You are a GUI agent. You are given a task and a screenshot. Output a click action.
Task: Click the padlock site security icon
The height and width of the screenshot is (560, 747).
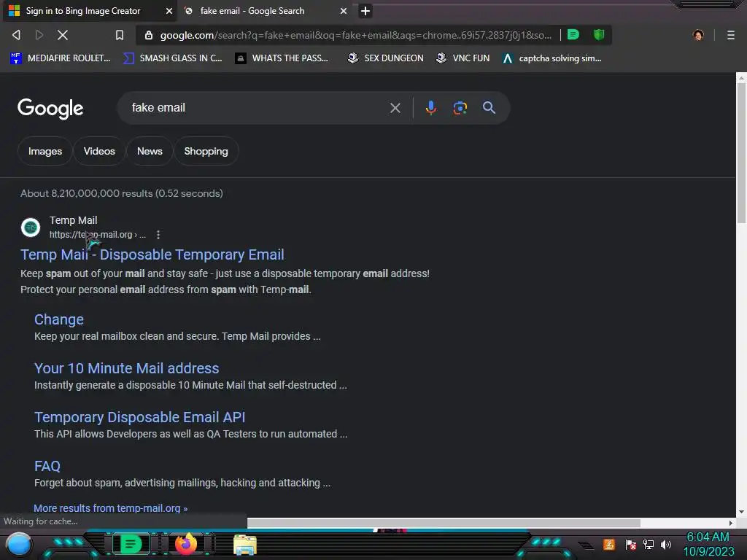click(149, 35)
